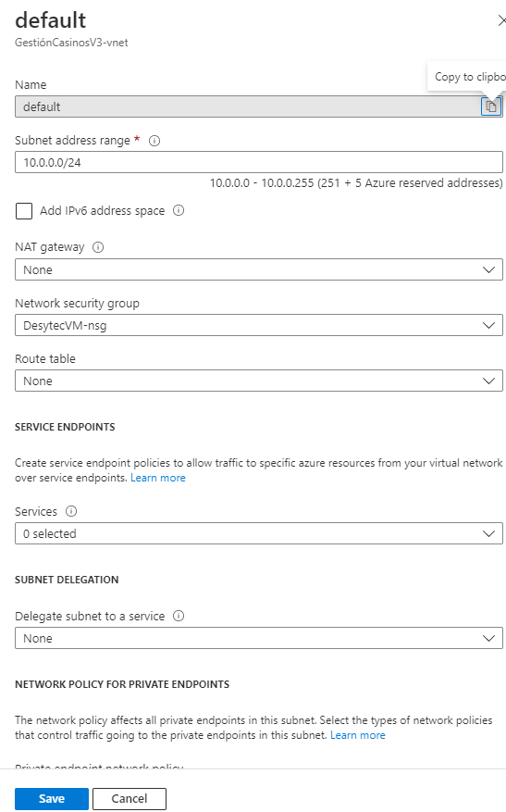Open Delegate subnet to a service dropdown
The image size is (506, 812).
pyautogui.click(x=259, y=638)
